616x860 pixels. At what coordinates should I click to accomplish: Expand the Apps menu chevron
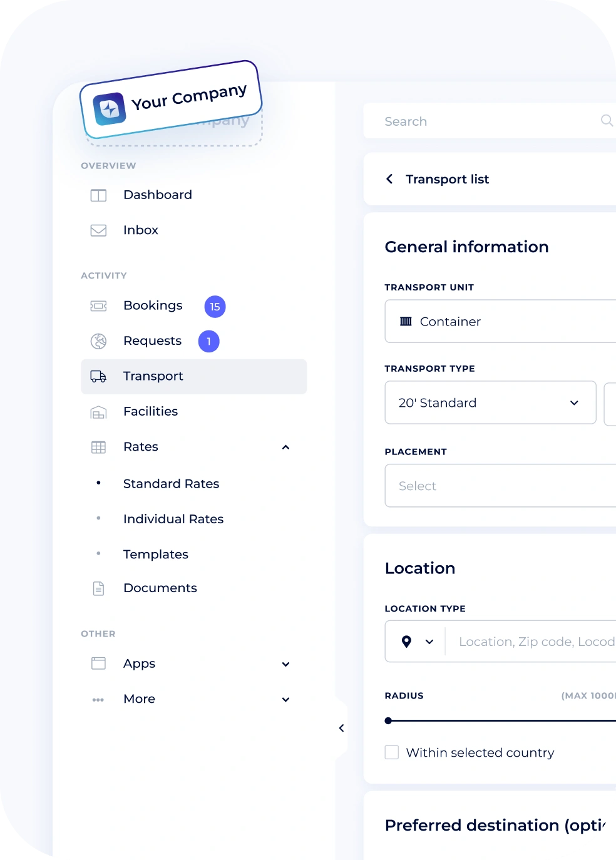pyautogui.click(x=285, y=664)
